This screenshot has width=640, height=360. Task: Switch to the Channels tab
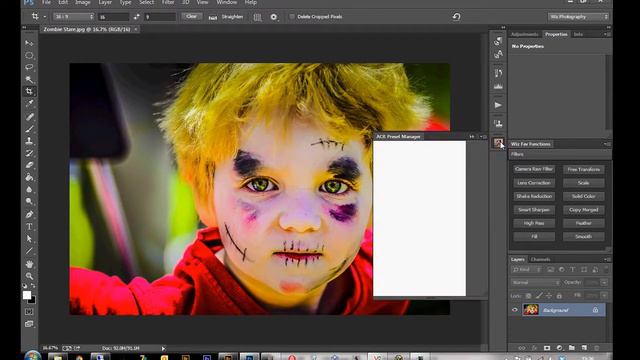pos(540,260)
